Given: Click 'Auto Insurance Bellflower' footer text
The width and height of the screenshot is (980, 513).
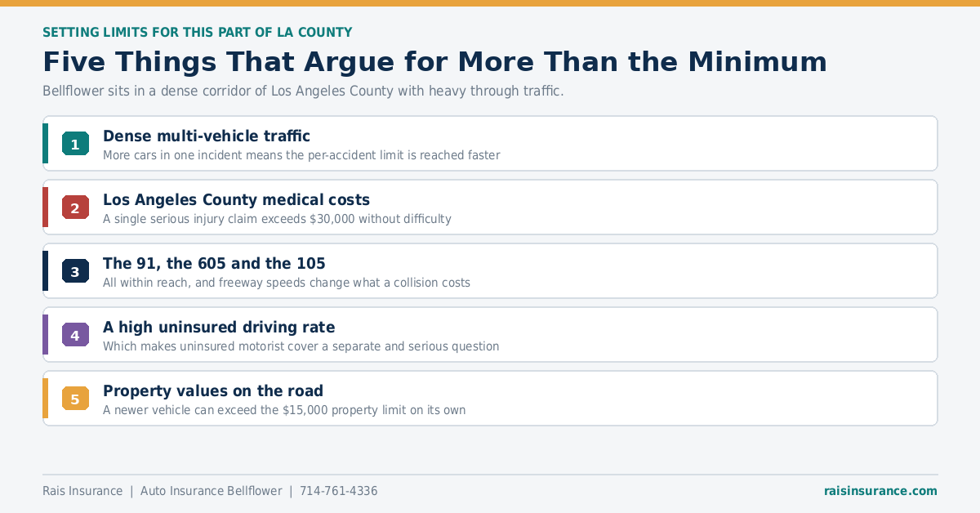Looking at the screenshot, I should coord(211,491).
